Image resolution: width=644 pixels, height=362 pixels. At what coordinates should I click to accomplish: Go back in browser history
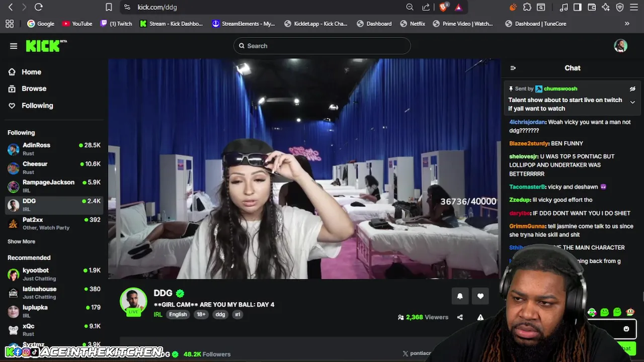point(11,7)
